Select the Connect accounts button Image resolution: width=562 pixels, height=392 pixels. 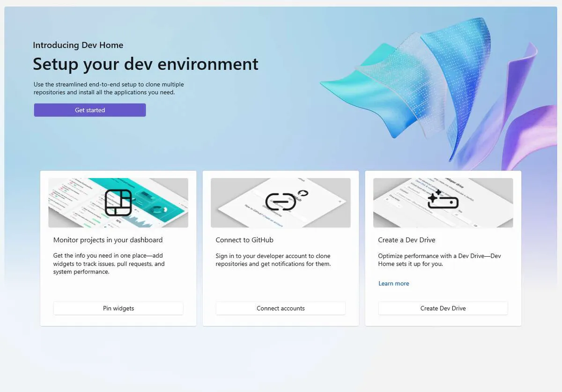coord(281,308)
